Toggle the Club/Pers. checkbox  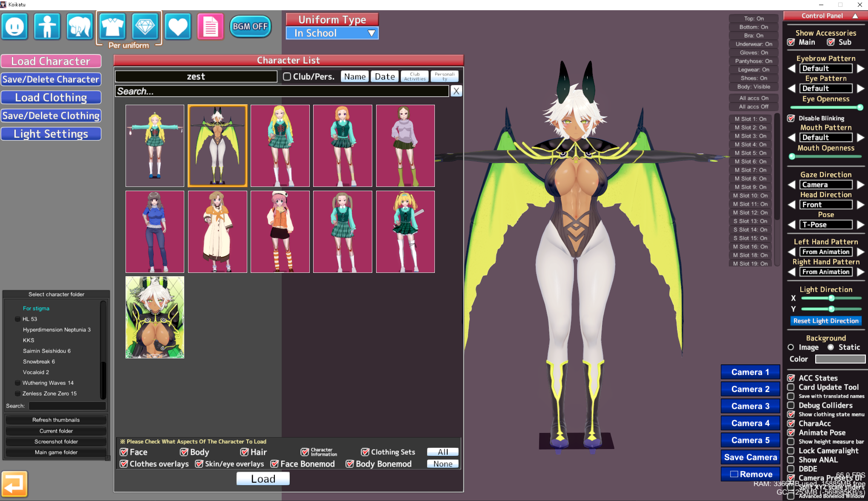(287, 77)
